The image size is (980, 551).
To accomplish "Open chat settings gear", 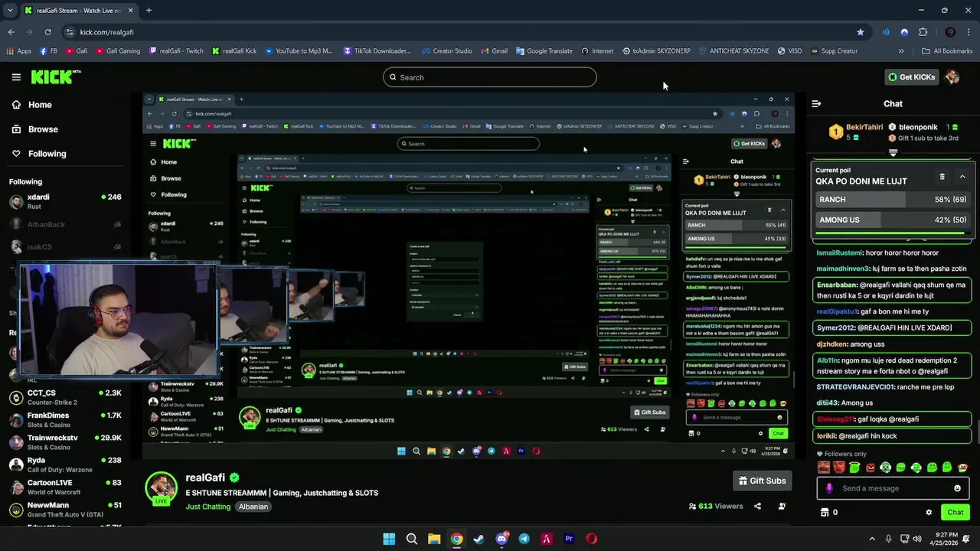I will pos(929,513).
